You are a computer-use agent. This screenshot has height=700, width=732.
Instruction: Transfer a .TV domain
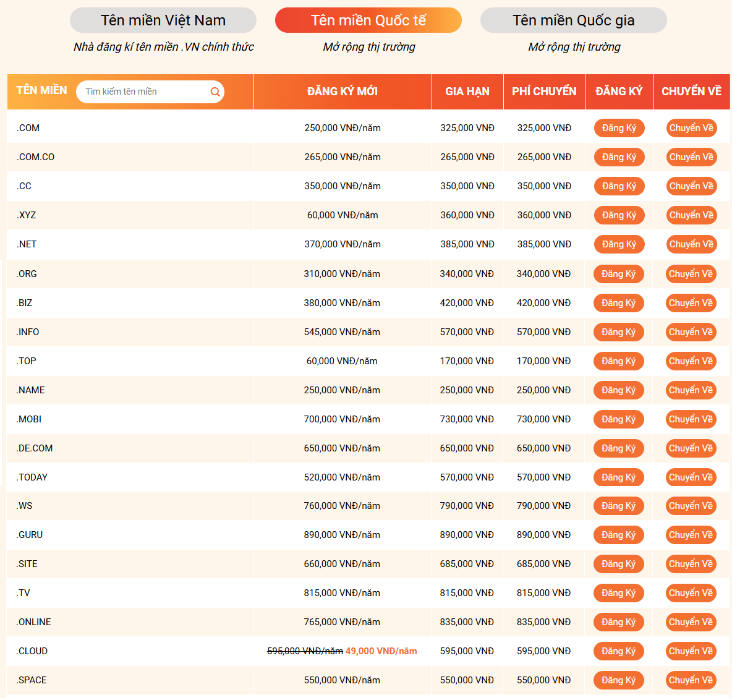click(691, 593)
